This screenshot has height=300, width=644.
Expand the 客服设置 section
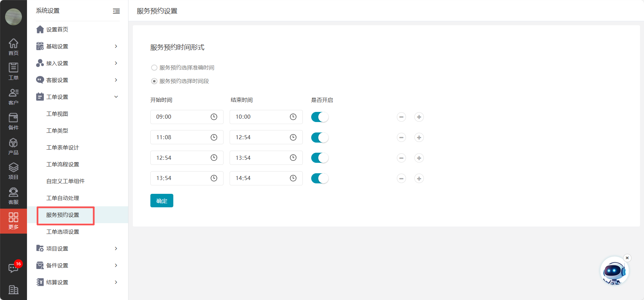(x=78, y=80)
